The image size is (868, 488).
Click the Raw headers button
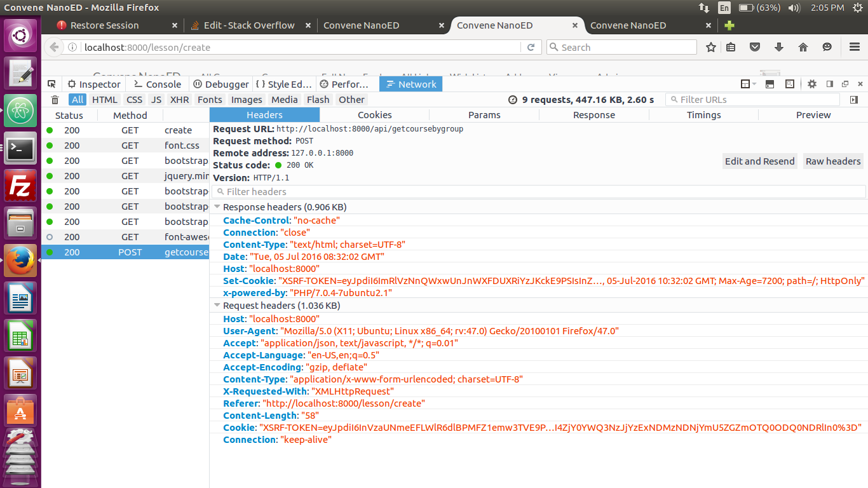coord(833,161)
